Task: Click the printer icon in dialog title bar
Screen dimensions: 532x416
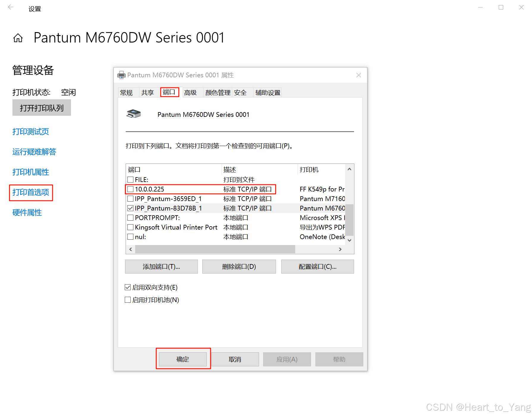Action: coord(121,75)
